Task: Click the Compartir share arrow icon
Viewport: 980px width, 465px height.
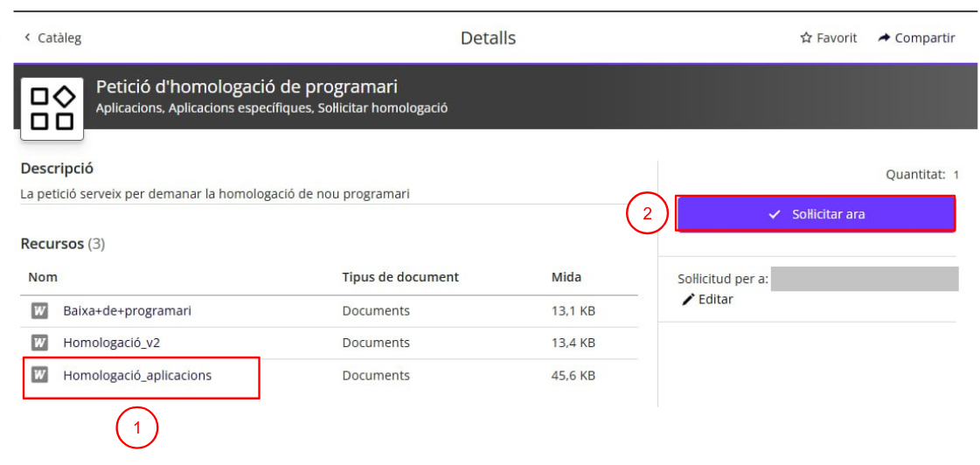Action: click(x=884, y=38)
